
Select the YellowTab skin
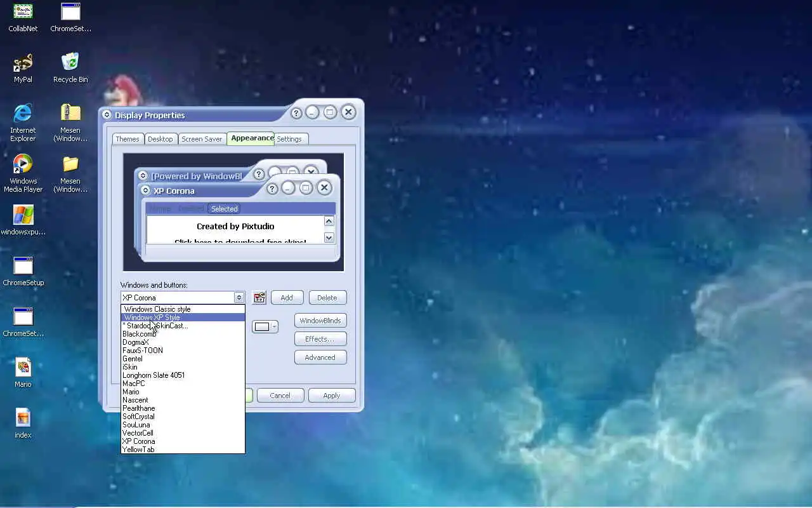pos(183,450)
